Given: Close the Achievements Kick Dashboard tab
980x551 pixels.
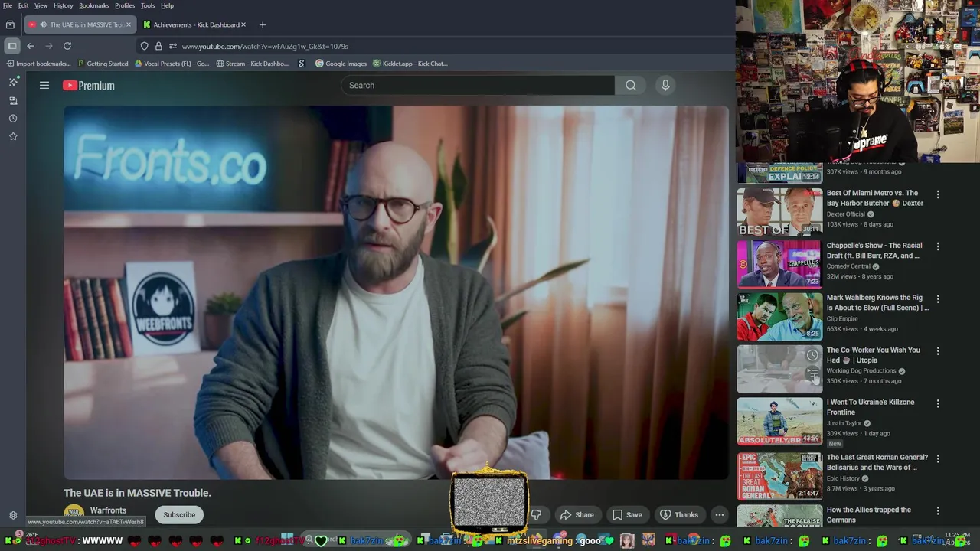Looking at the screenshot, I should point(243,24).
